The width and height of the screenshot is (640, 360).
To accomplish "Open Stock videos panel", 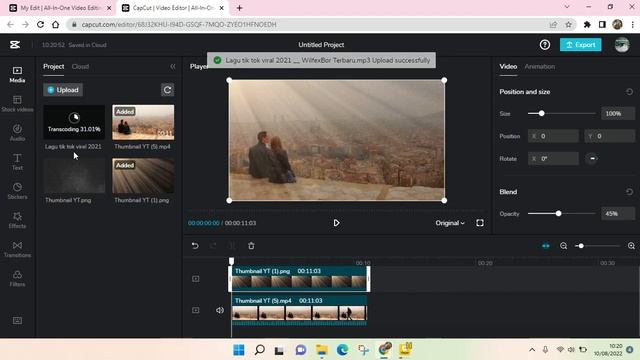I will (17, 104).
